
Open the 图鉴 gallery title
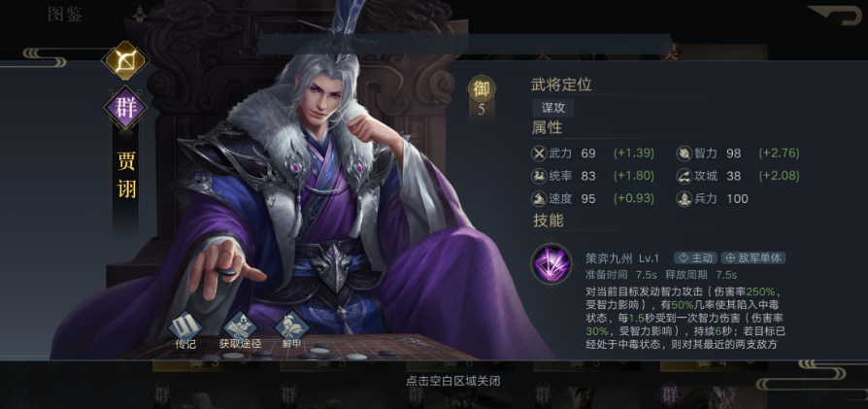tap(65, 15)
